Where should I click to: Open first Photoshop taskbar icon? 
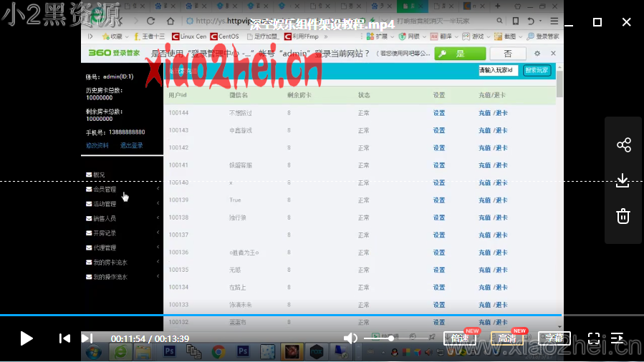pos(169,351)
